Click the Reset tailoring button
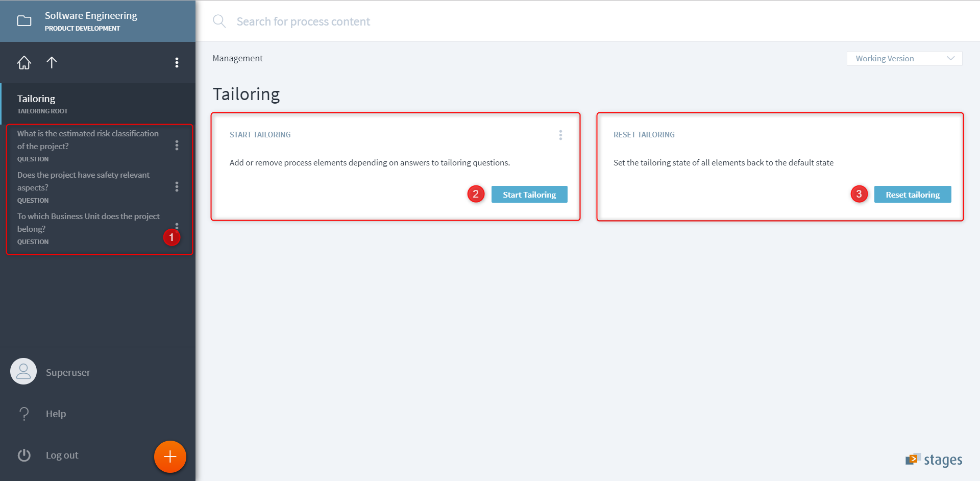 coord(912,195)
